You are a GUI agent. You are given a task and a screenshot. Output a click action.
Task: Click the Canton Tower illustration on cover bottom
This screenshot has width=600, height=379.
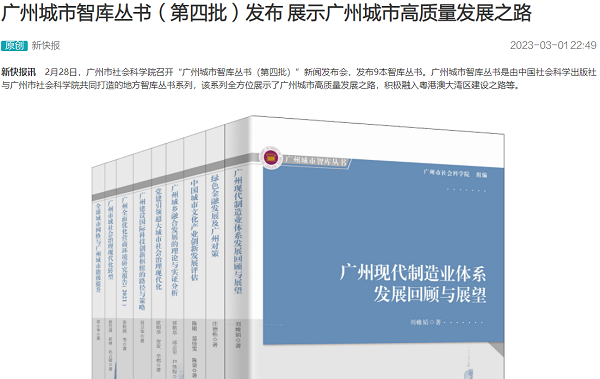click(468, 367)
